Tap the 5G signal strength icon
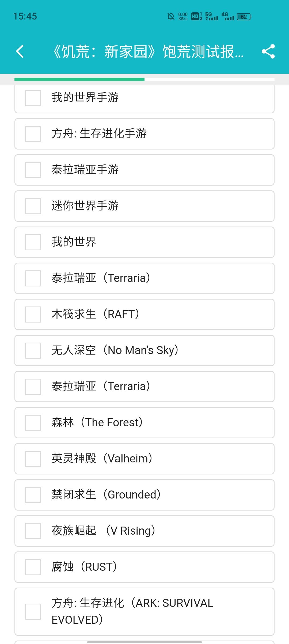289x644 pixels. coord(211,17)
